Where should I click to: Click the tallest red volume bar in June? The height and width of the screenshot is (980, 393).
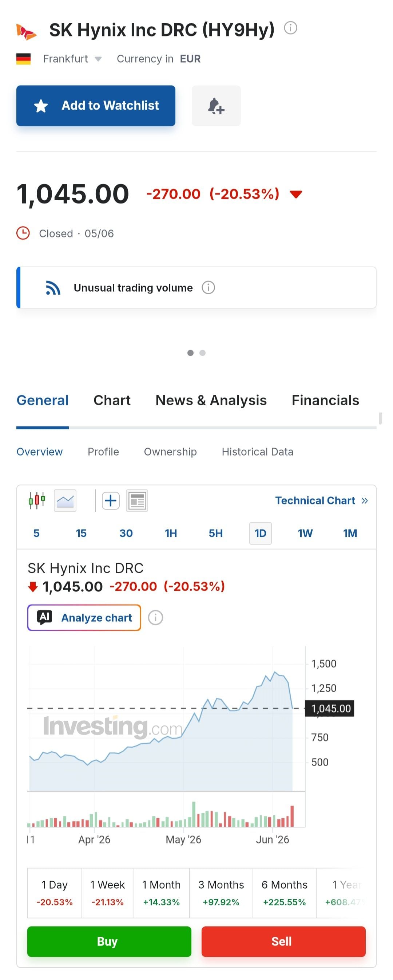(292, 816)
